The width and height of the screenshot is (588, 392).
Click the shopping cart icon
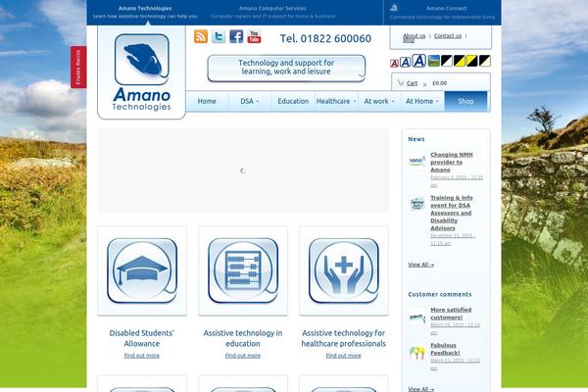tap(401, 83)
